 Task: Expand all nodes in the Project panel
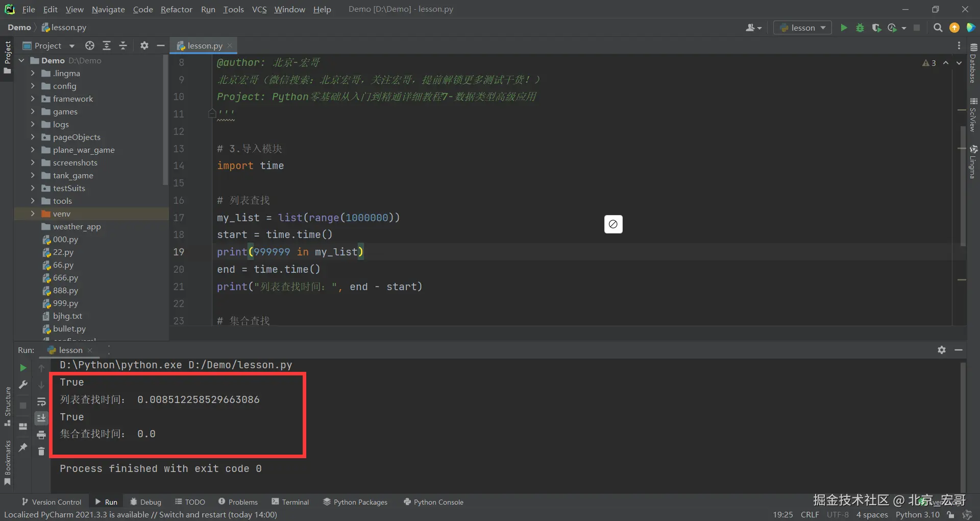(107, 45)
